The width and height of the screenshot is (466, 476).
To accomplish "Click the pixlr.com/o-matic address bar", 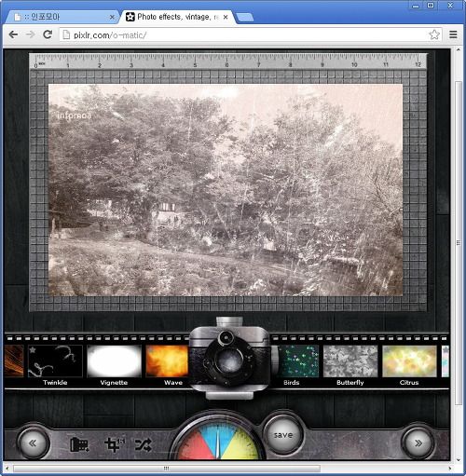I will 251,34.
